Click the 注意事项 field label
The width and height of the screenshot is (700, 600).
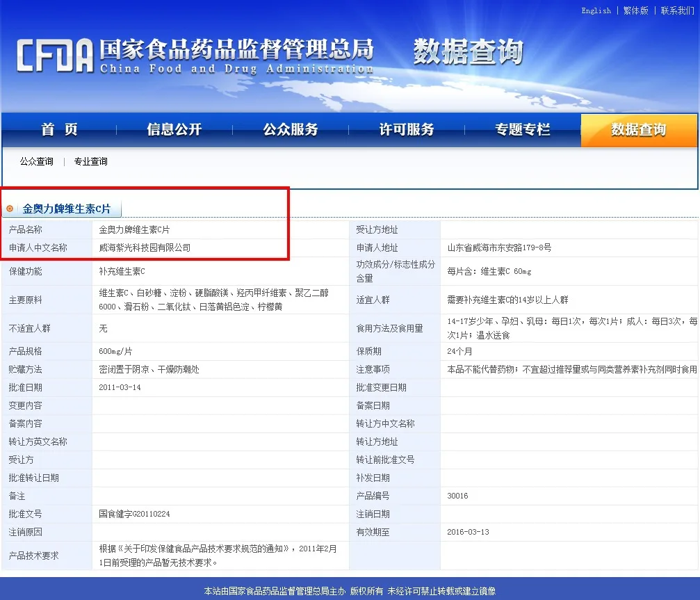pos(373,369)
